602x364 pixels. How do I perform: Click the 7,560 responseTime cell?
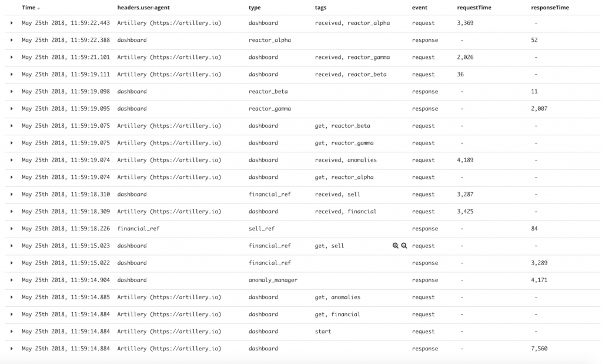(x=539, y=349)
